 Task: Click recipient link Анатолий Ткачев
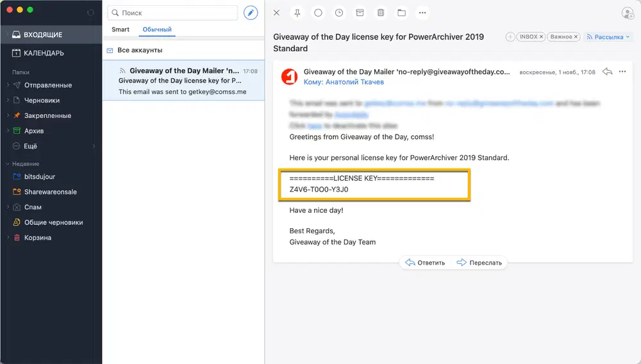pyautogui.click(x=354, y=81)
